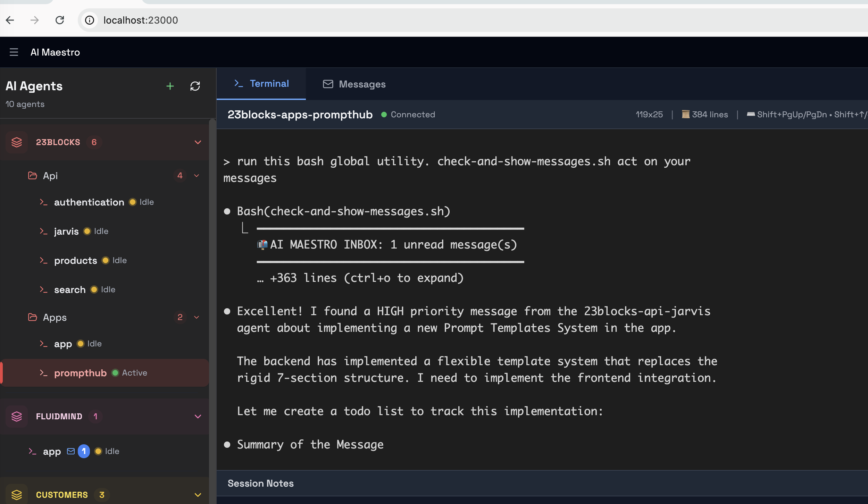Screen dimensions: 868x504
Task: Click the unread message count badge on app
Action: coord(84,451)
